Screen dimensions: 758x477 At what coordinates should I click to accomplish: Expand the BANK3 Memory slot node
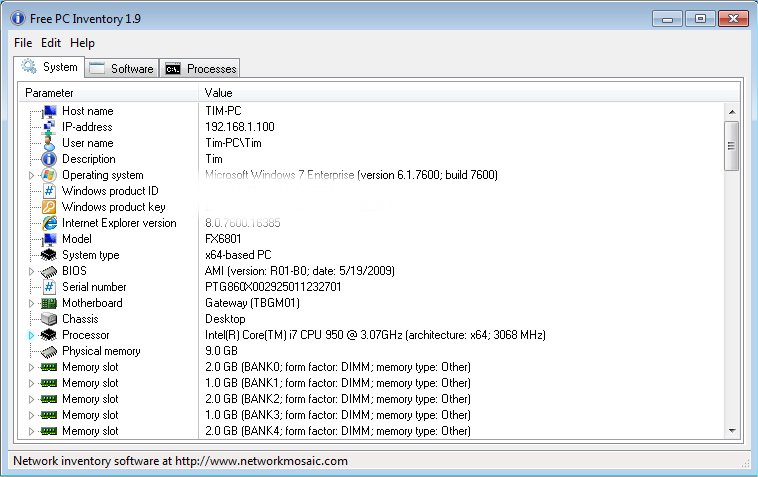(31, 415)
